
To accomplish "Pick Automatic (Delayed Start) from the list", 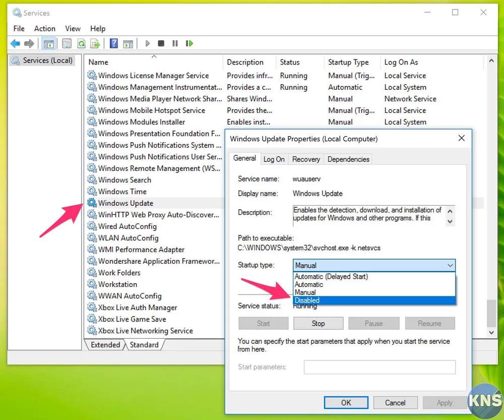I will pyautogui.click(x=331, y=277).
